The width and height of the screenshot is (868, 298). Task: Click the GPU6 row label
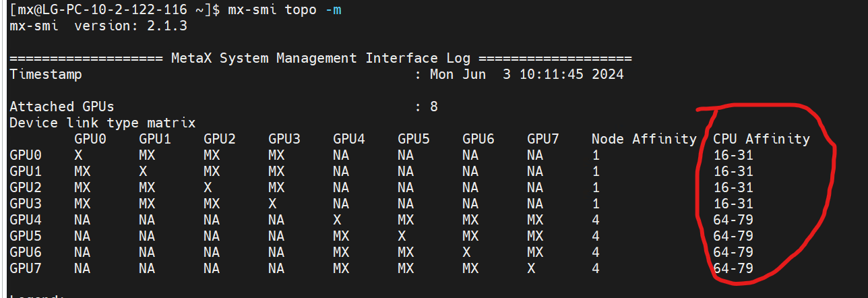coord(26,252)
